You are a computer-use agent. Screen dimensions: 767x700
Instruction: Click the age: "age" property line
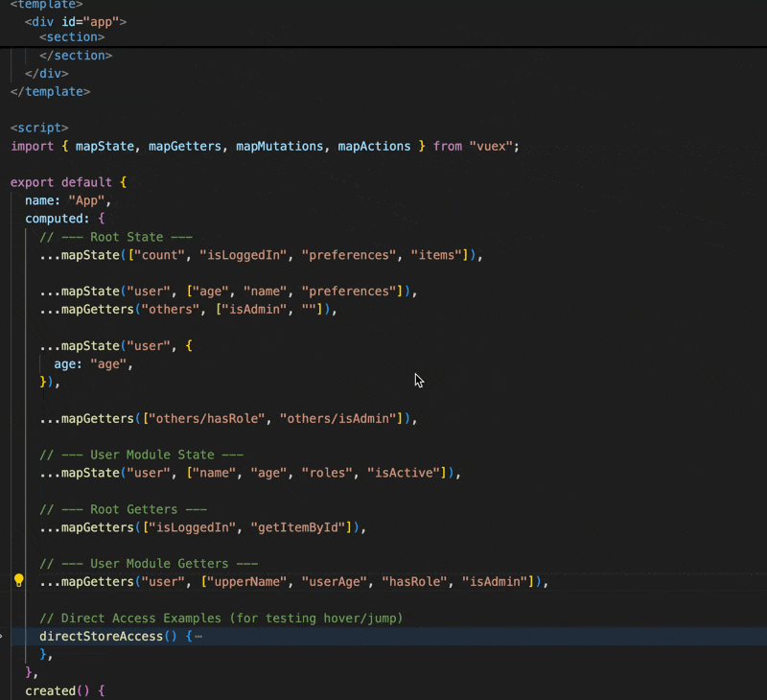pos(93,364)
